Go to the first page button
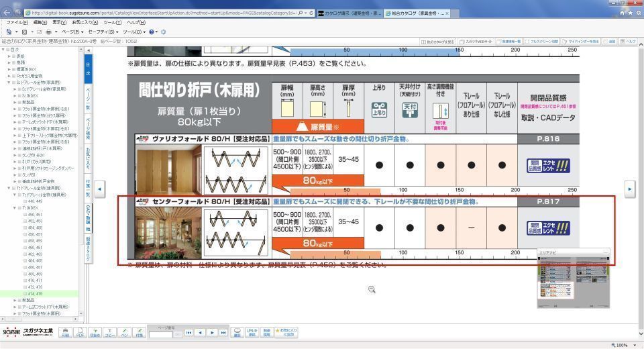Image resolution: width=644 pixels, height=349 pixels. (189, 332)
